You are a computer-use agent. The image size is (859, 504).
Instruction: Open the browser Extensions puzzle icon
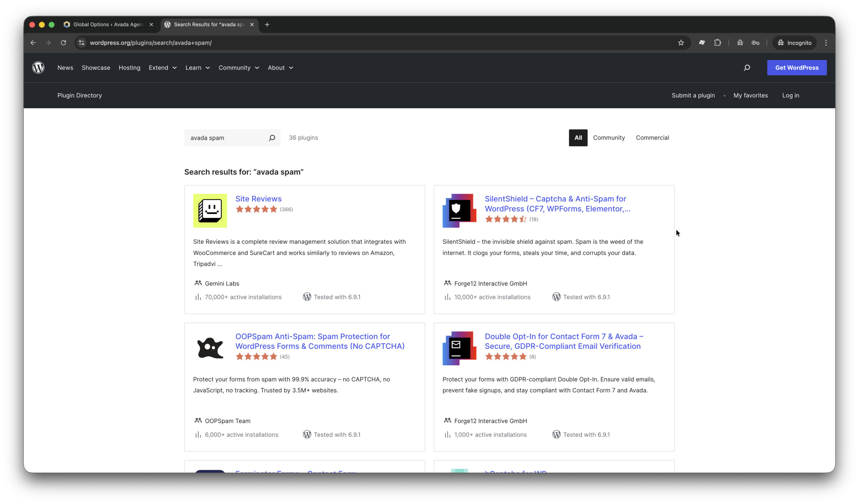717,43
